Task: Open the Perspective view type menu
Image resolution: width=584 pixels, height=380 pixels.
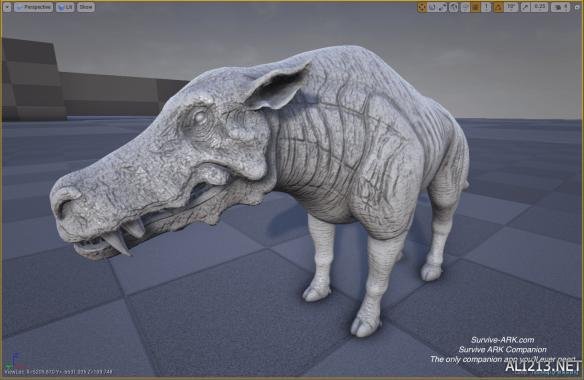Action: pyautogui.click(x=34, y=7)
